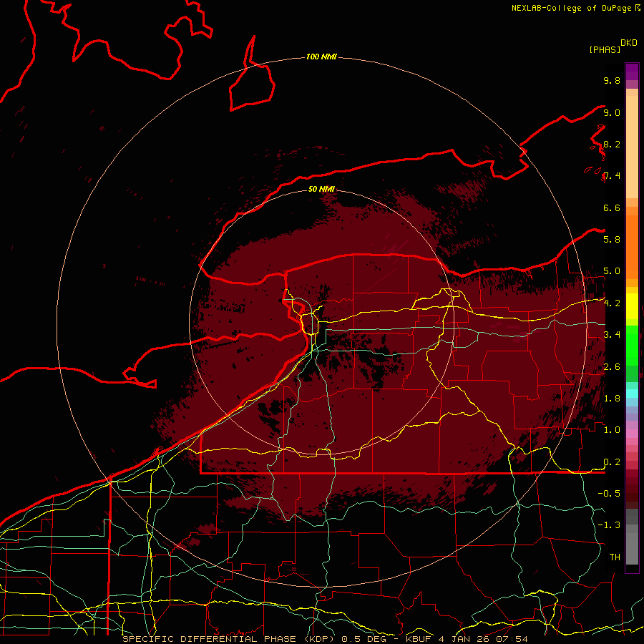
Task: Pick the yellow segment of the color bar
Action: [x=632, y=306]
